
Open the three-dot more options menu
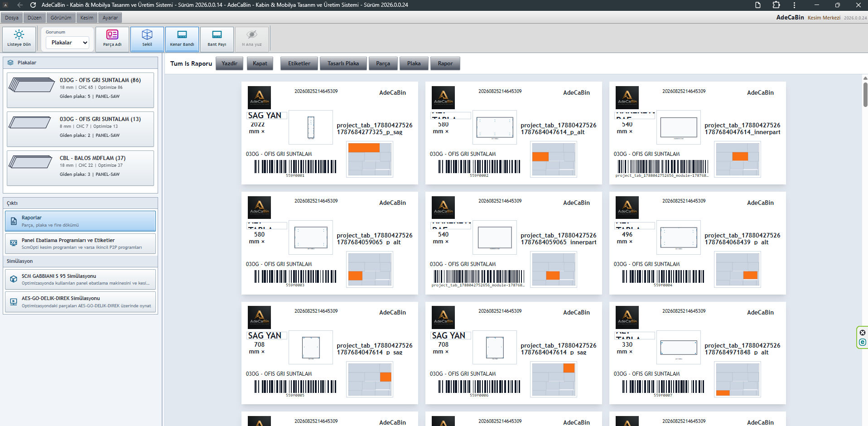794,5
